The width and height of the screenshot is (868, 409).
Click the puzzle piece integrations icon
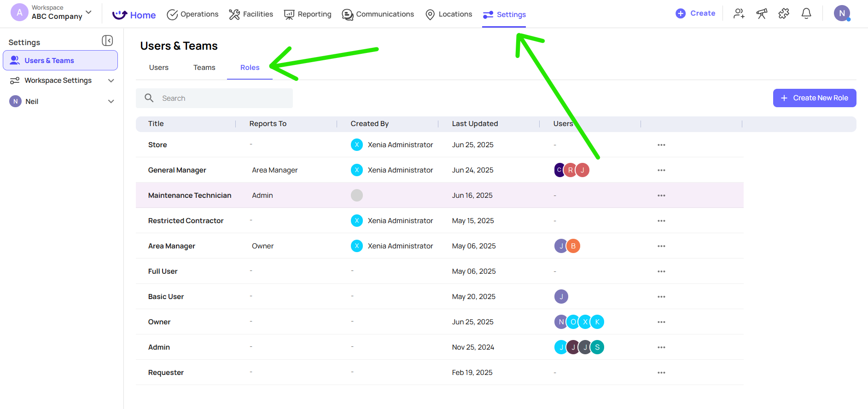click(x=784, y=14)
